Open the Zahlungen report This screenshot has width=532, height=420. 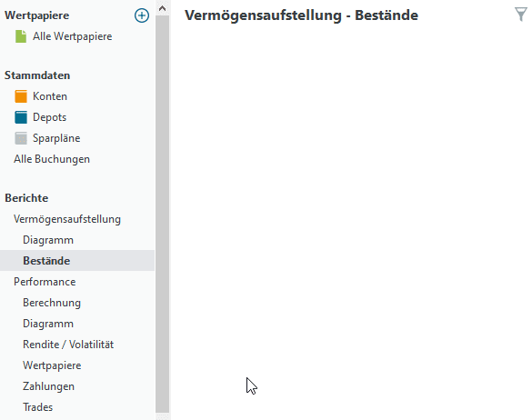48,386
